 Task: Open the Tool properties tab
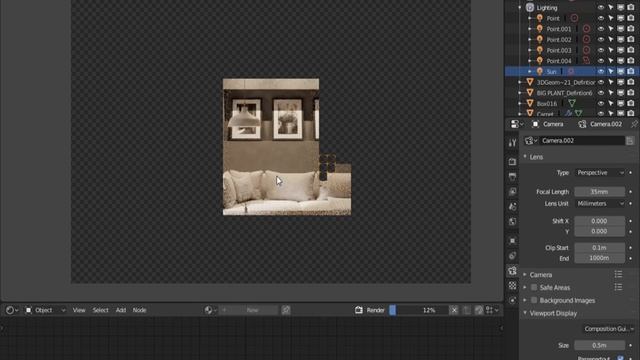coord(512,143)
